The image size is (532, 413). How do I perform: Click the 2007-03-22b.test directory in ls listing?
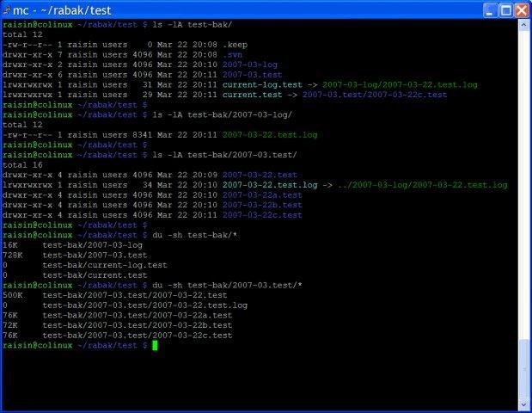261,205
